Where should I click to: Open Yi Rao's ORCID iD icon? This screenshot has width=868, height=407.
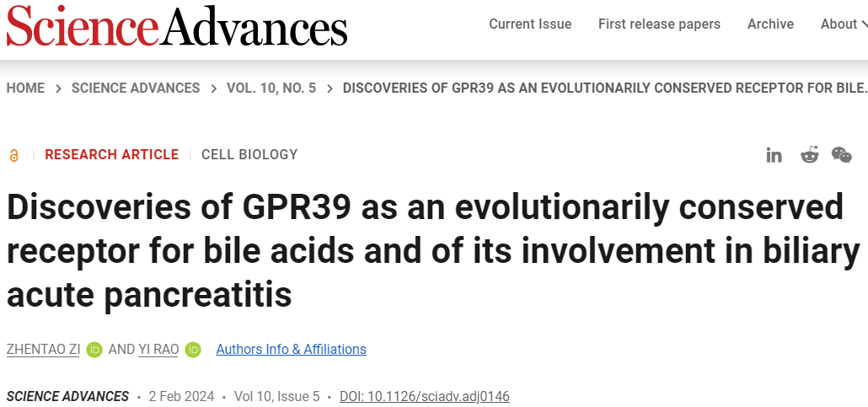193,350
